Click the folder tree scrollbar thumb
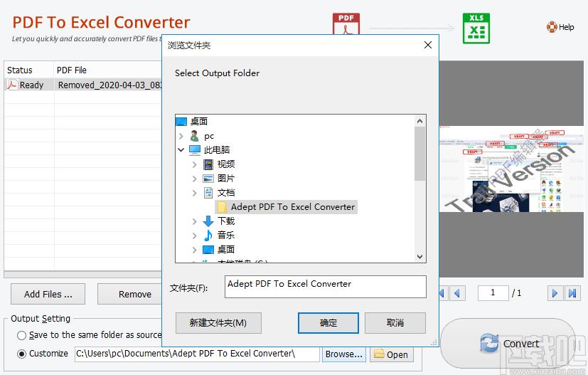Screen dimensions: 588x375 419,154
